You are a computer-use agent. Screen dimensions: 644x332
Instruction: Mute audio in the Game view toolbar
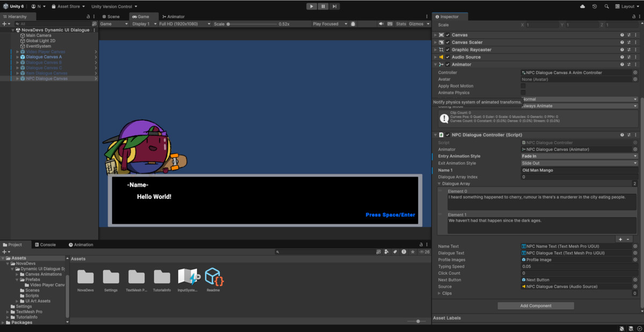382,24
